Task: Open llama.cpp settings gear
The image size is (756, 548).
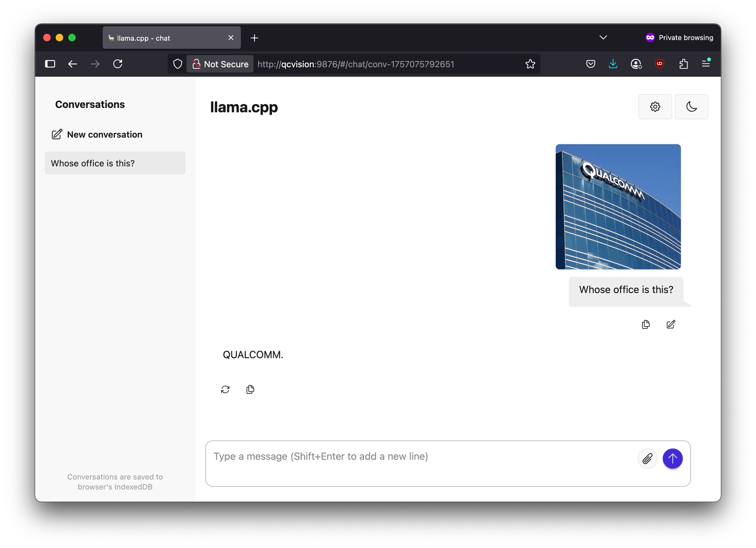Action: tap(655, 107)
